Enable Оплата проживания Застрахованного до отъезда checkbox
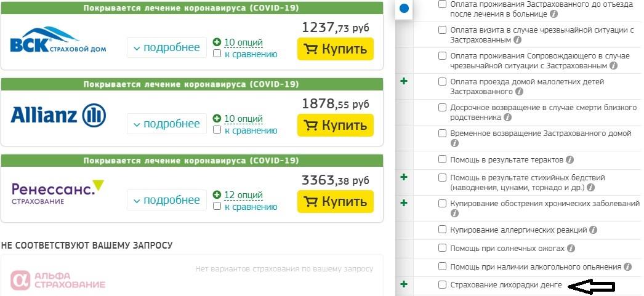Image resolution: width=644 pixels, height=296 pixels. coord(442,4)
